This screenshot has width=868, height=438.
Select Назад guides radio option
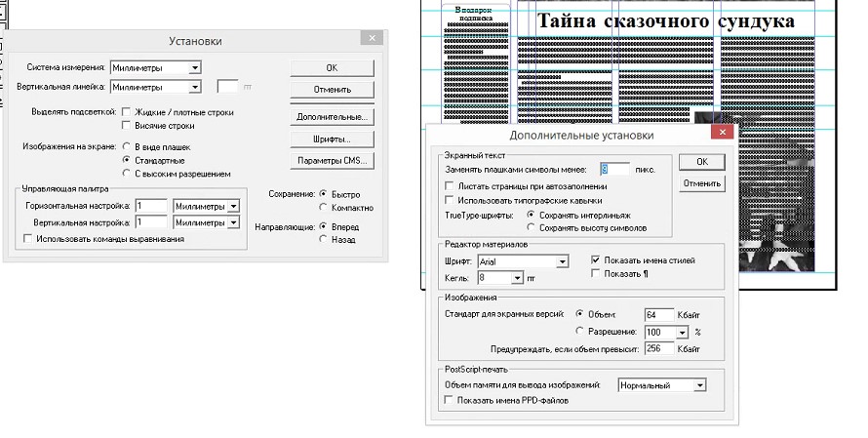[323, 239]
